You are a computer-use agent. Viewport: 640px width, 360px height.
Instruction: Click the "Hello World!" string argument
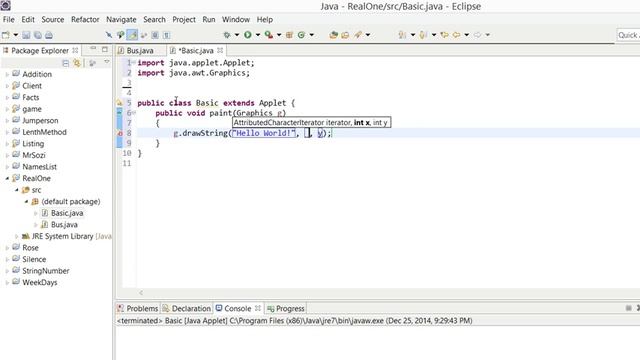point(264,133)
